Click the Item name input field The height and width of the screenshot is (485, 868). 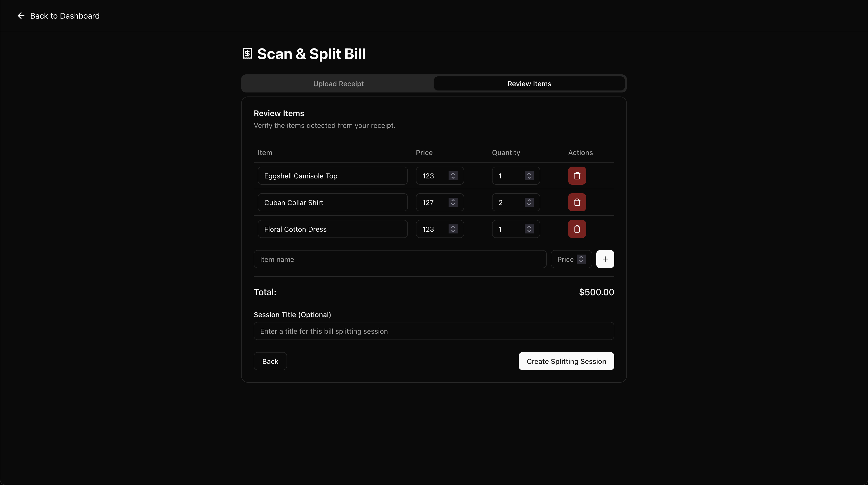pyautogui.click(x=400, y=259)
